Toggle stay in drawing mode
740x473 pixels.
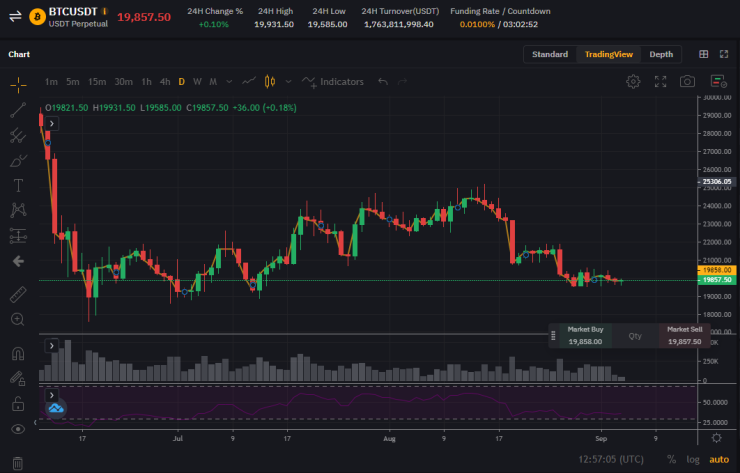pyautogui.click(x=18, y=378)
